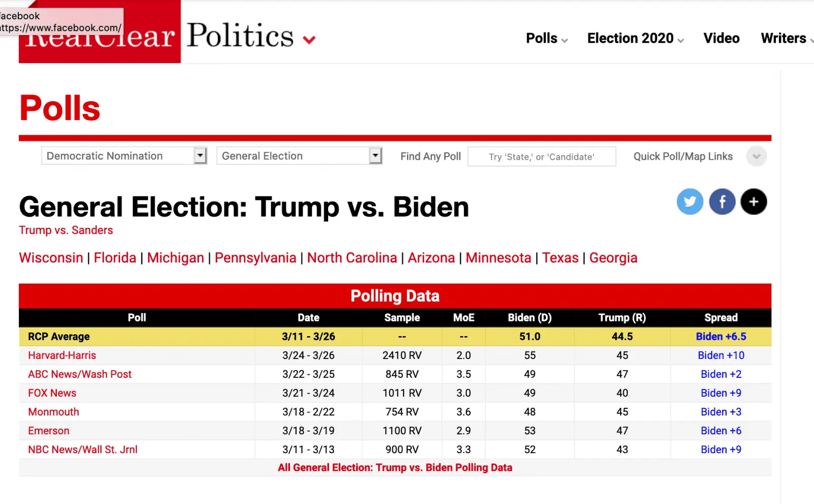The height and width of the screenshot is (504, 814).
Task: Expand the red chevron beside the Politics logo
Action: [310, 40]
